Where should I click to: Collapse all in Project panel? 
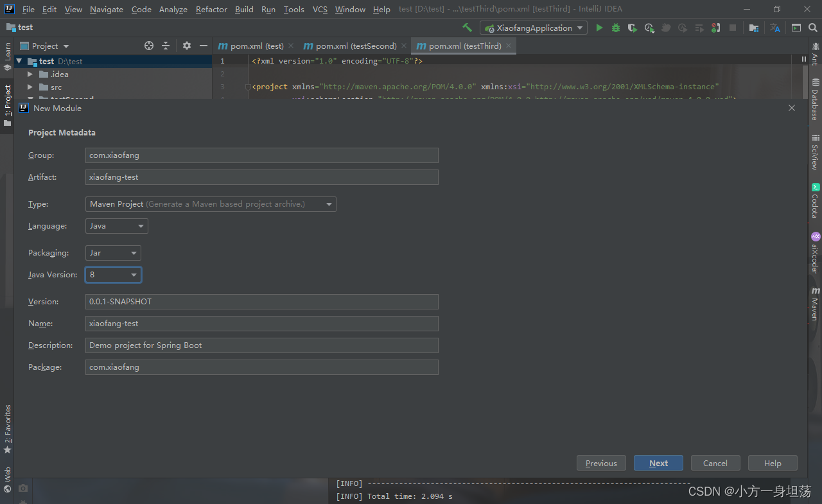coord(166,46)
